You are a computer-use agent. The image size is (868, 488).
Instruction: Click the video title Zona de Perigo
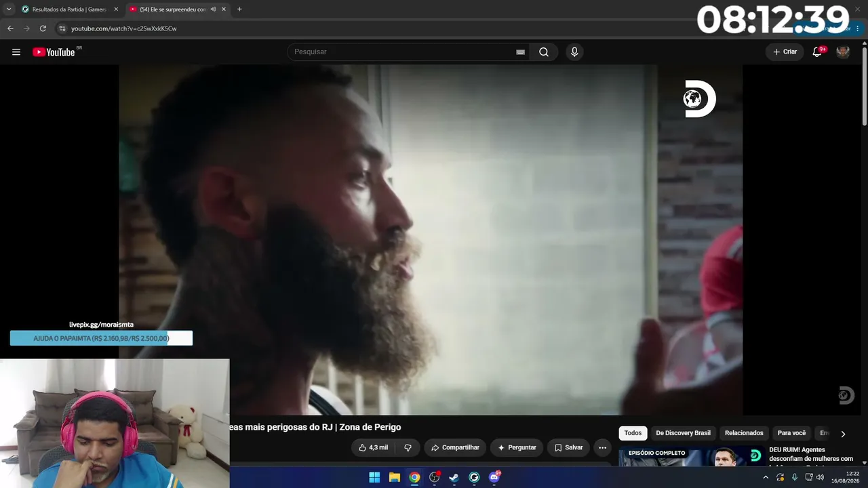click(315, 427)
